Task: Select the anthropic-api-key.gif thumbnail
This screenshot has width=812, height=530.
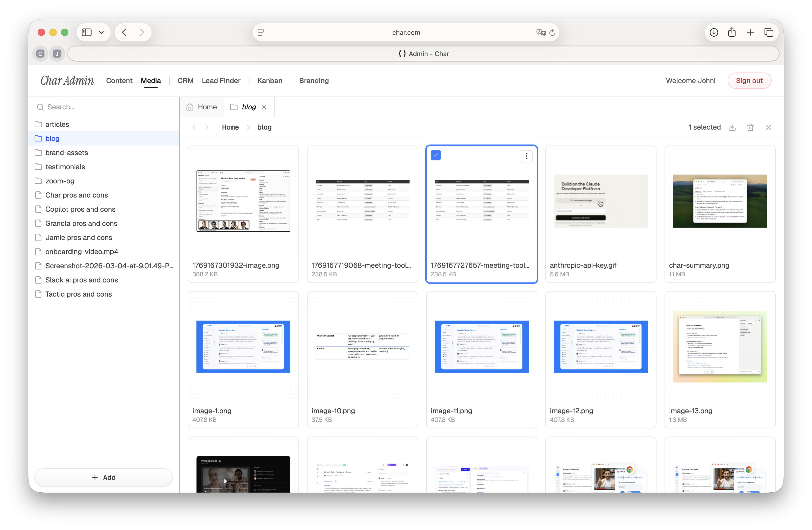Action: (x=600, y=201)
